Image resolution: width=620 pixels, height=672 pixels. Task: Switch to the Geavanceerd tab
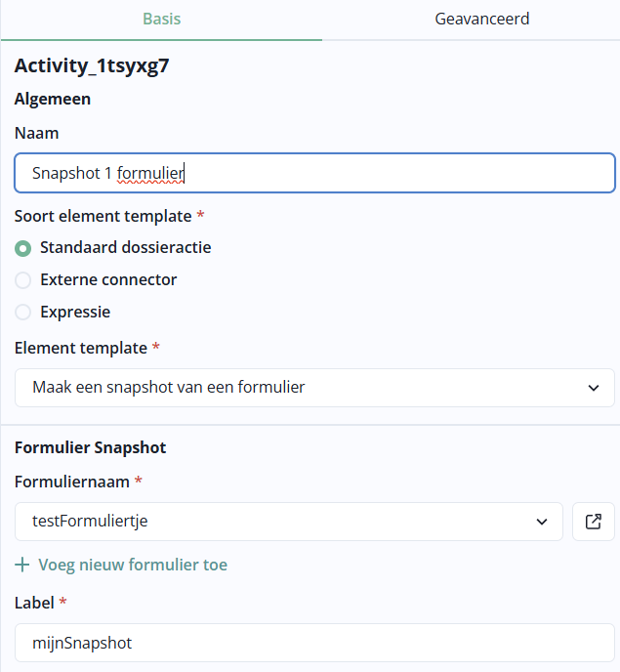[x=482, y=20]
